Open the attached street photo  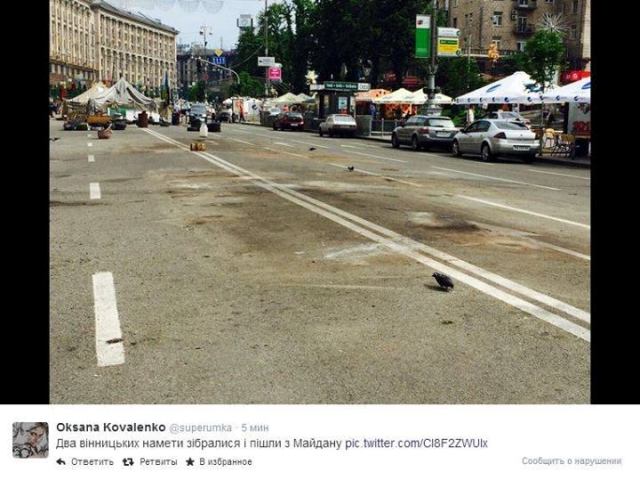[x=320, y=202]
